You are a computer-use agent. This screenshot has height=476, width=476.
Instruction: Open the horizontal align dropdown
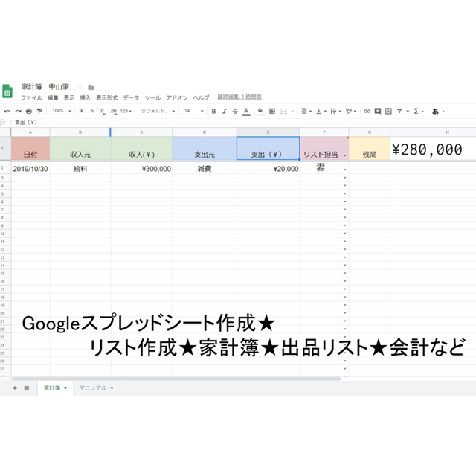click(x=306, y=111)
